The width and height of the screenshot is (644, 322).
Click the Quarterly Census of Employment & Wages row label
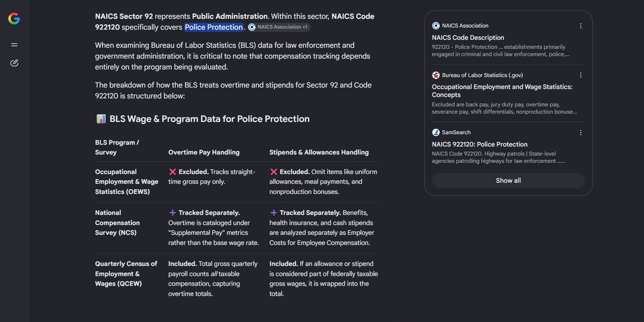point(126,274)
